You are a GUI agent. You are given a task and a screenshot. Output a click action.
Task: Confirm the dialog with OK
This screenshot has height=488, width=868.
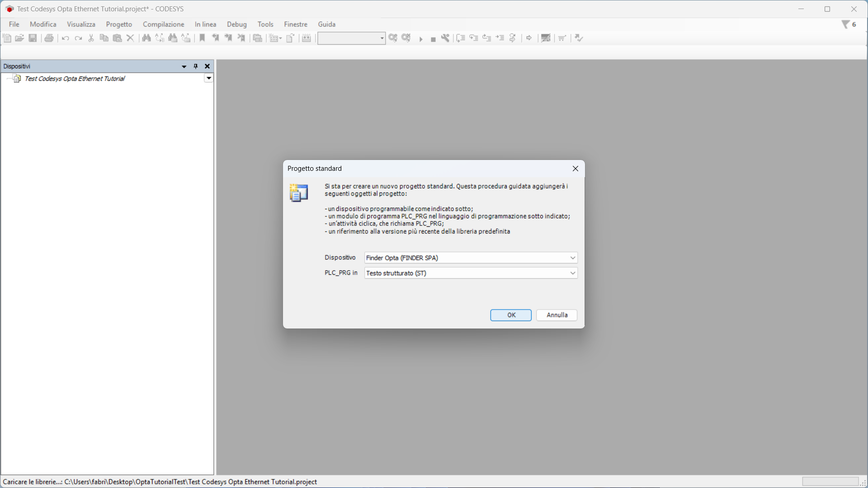[x=511, y=315]
